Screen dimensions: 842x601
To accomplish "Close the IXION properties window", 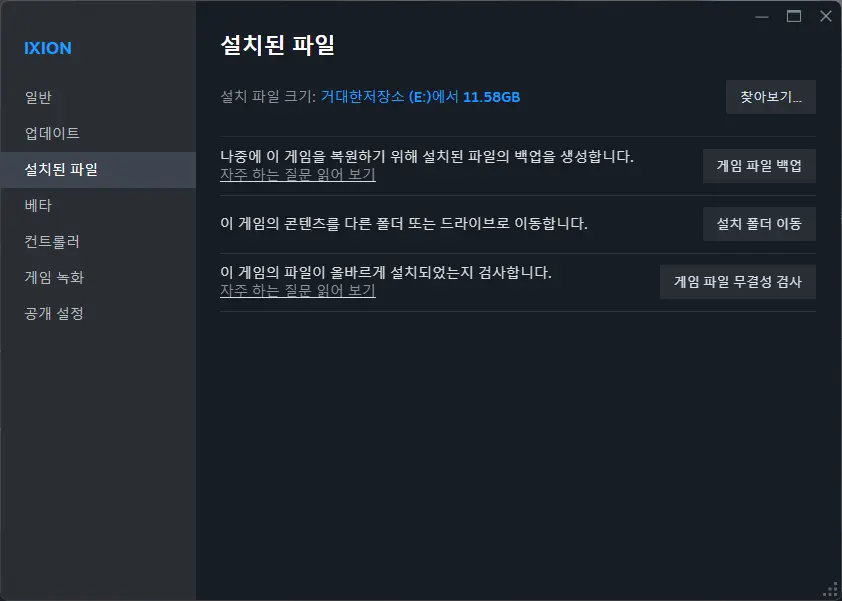I will pos(825,16).
